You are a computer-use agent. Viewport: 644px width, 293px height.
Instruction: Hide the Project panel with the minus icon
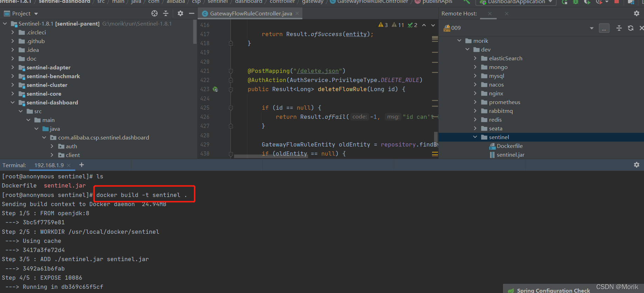(x=191, y=13)
